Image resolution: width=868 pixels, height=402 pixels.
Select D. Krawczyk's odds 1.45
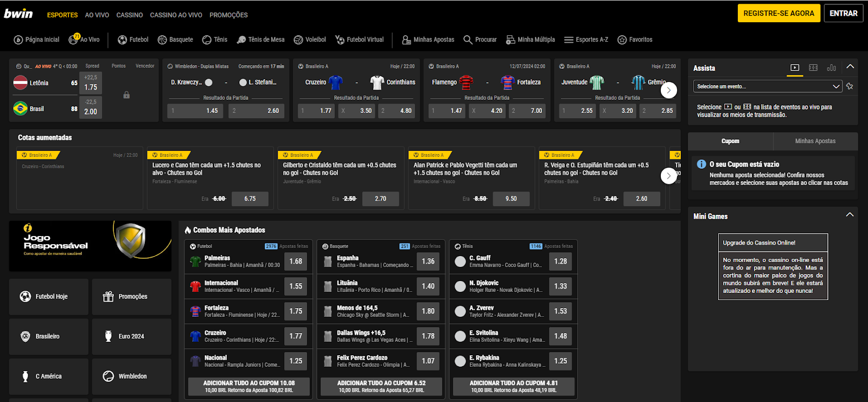point(196,111)
